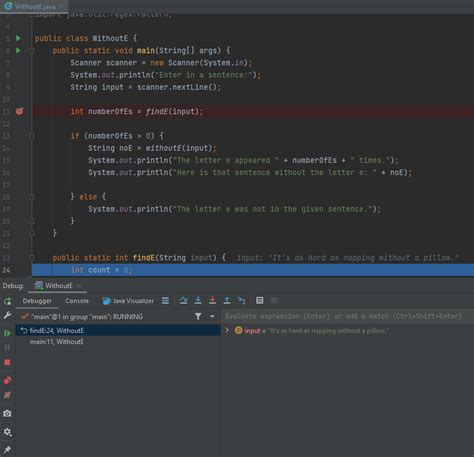This screenshot has height=457, width=474.
Task: Click Resume Program icon
Action: (x=7, y=333)
